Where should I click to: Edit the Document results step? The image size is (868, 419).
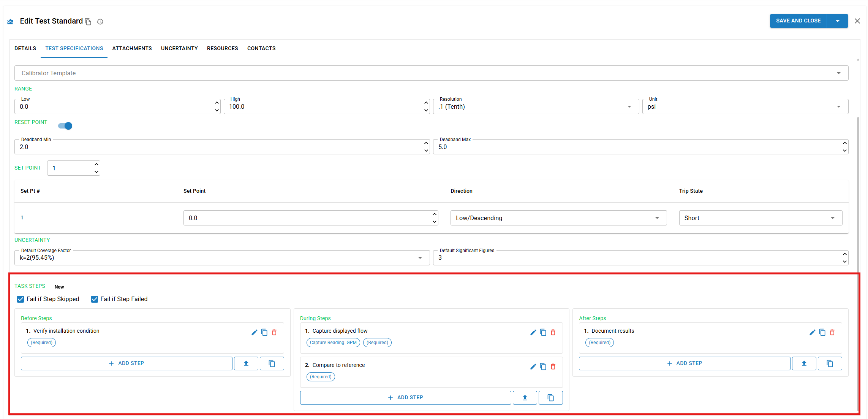tap(812, 332)
